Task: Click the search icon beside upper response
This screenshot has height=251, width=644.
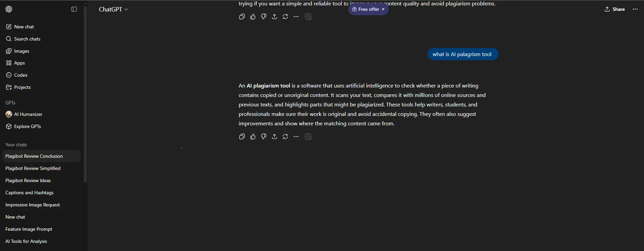Action: 308,17
